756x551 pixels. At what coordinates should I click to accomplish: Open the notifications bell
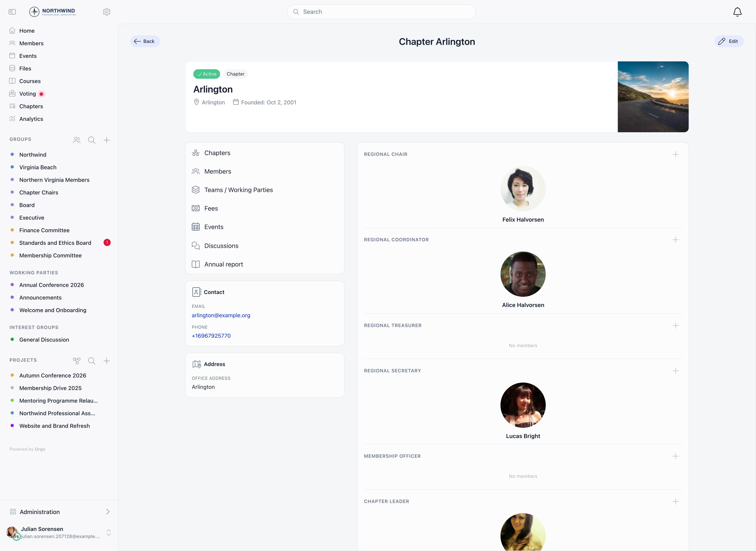pos(737,12)
